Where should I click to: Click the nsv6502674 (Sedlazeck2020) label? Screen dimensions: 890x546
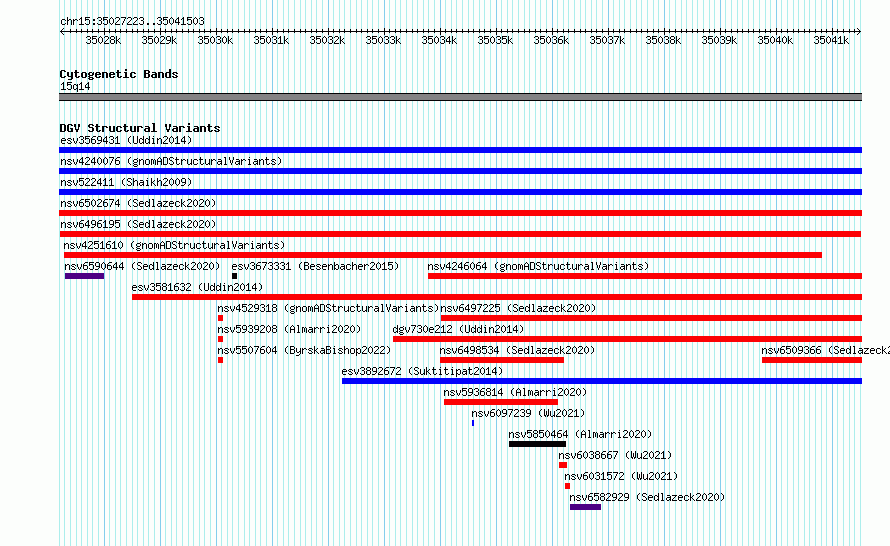click(138, 203)
